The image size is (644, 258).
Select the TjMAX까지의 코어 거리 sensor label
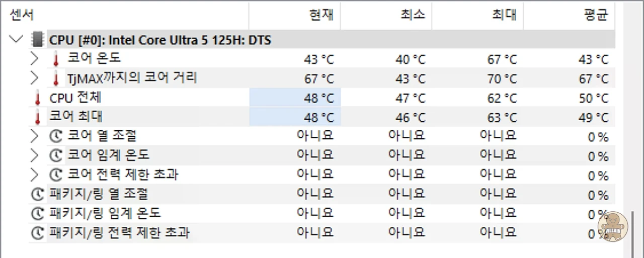(x=132, y=78)
